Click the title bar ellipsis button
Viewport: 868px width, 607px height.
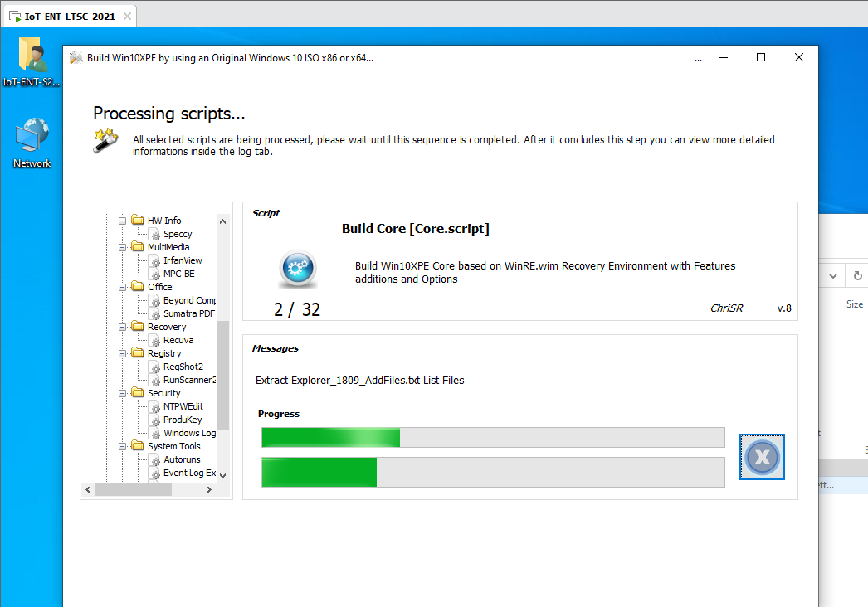pos(699,59)
